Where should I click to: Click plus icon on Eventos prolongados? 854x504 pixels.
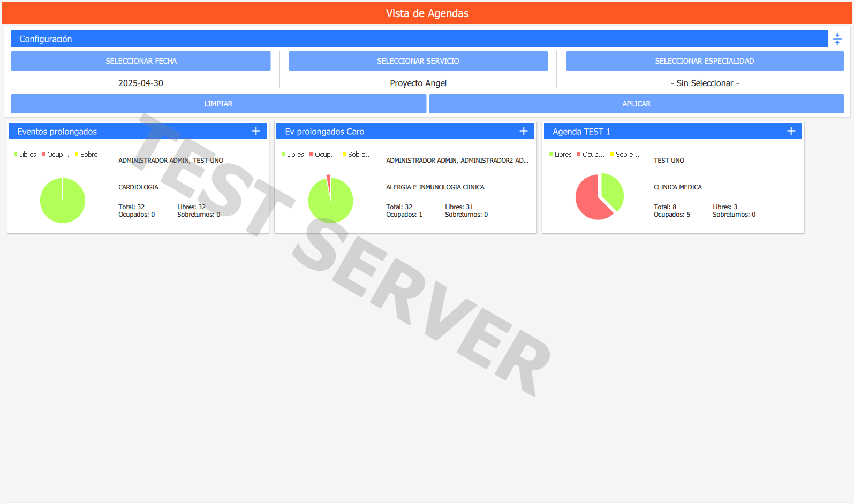256,131
